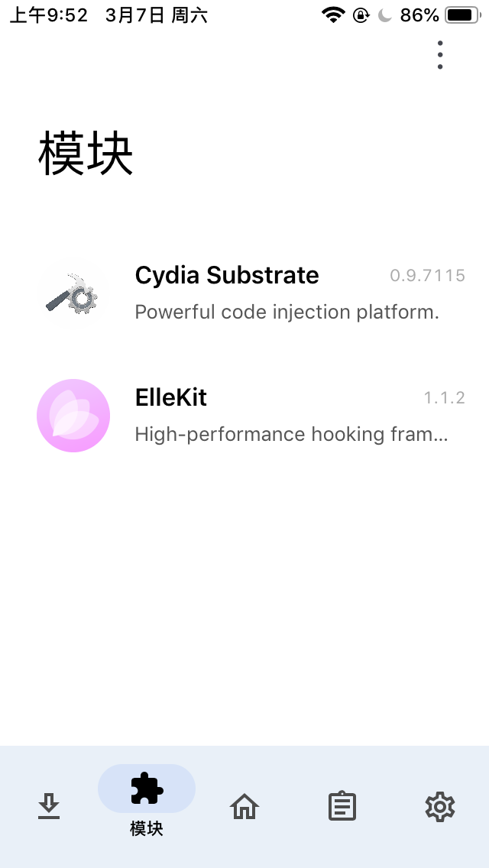Viewport: 489px width, 868px height.
Task: Tap "Powerful code injection platform." description
Action: click(287, 312)
